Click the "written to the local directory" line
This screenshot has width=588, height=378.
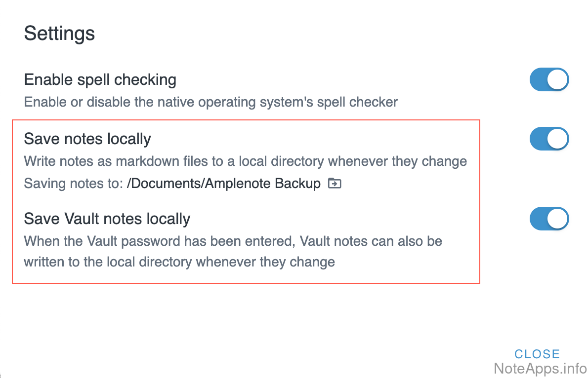click(x=179, y=262)
